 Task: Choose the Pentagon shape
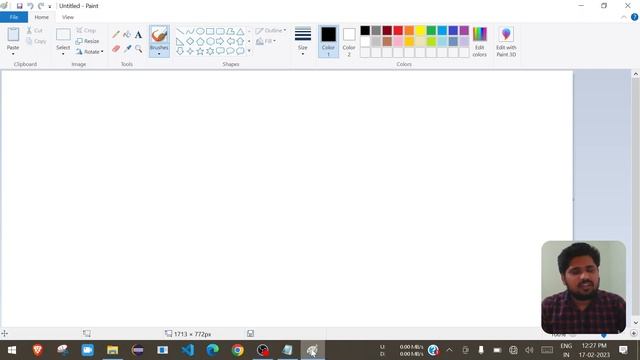tap(200, 41)
